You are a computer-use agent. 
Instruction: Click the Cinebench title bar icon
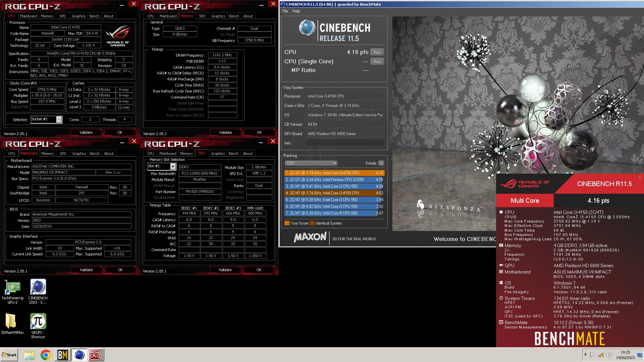[283, 4]
